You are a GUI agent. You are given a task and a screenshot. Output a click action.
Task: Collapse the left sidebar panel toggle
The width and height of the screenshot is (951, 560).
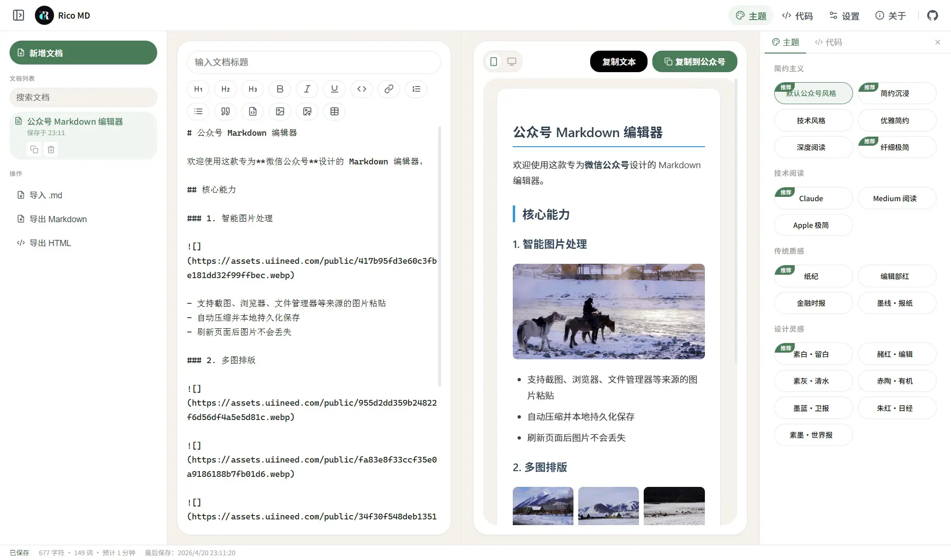point(18,15)
